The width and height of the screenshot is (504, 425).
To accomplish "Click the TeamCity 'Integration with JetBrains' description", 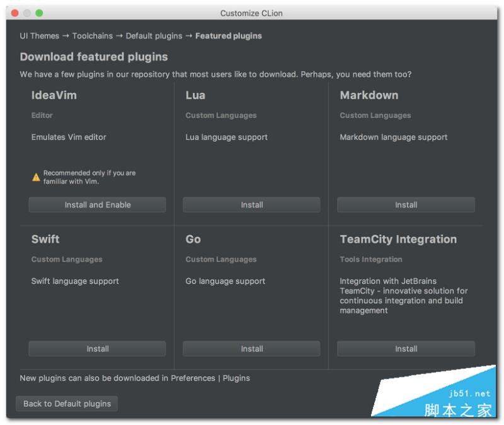I will [x=404, y=296].
